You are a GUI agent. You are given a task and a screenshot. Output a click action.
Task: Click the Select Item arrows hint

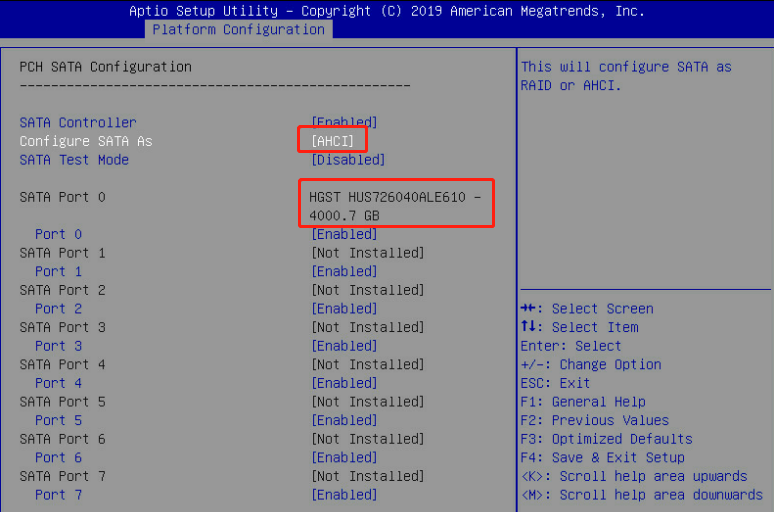(x=580, y=327)
